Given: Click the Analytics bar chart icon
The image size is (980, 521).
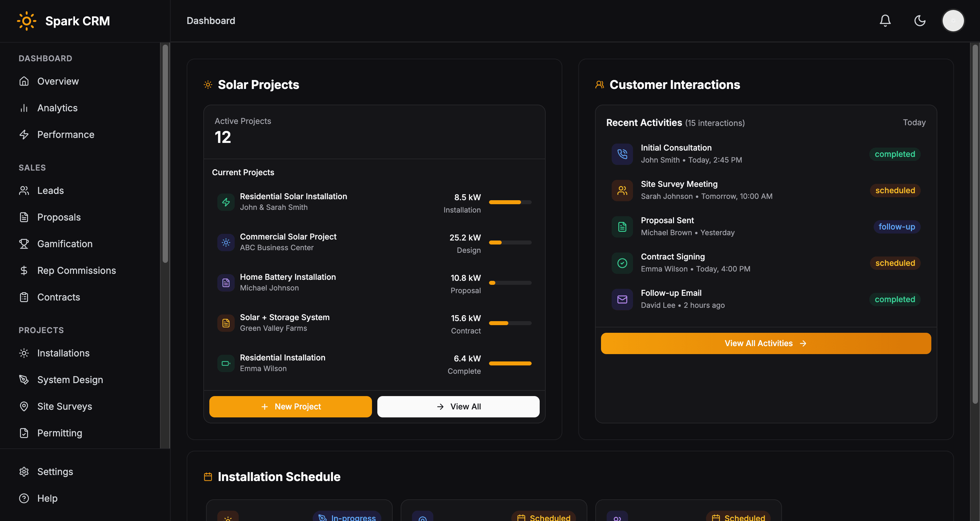Looking at the screenshot, I should click(x=24, y=108).
